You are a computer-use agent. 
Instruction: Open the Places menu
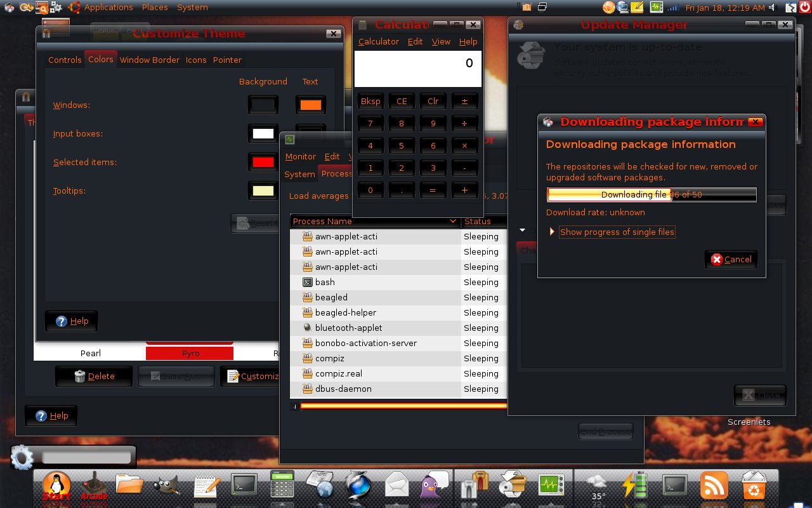click(155, 8)
